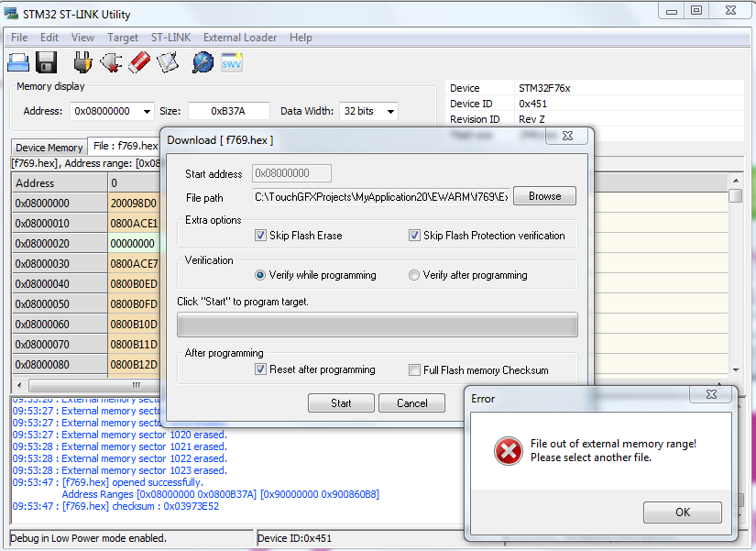Open the External Loader menu
This screenshot has height=551, width=756.
click(239, 38)
